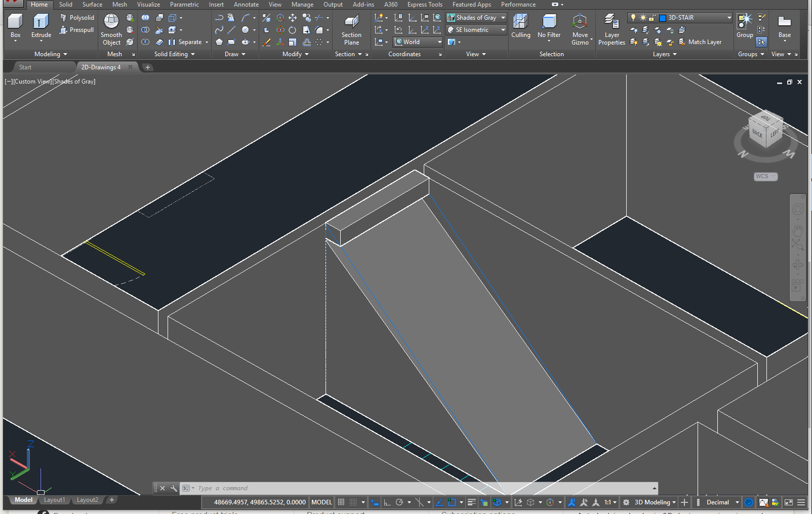Toggle grid display in status bar
Viewport: 812px width, 514px height.
point(341,502)
